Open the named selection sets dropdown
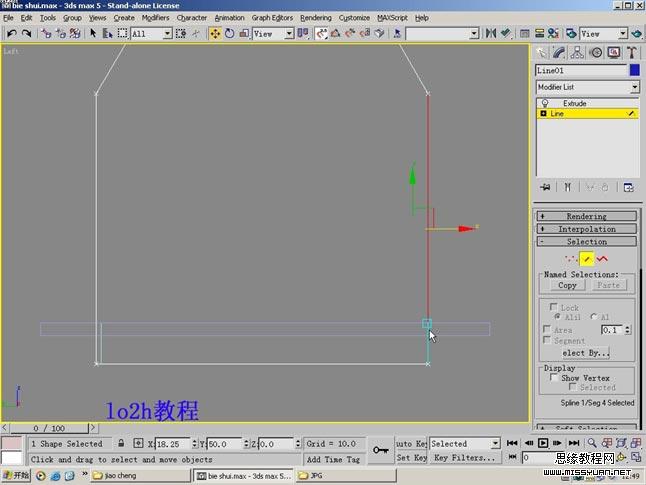Screen dimensions: 646x485 pos(443,33)
